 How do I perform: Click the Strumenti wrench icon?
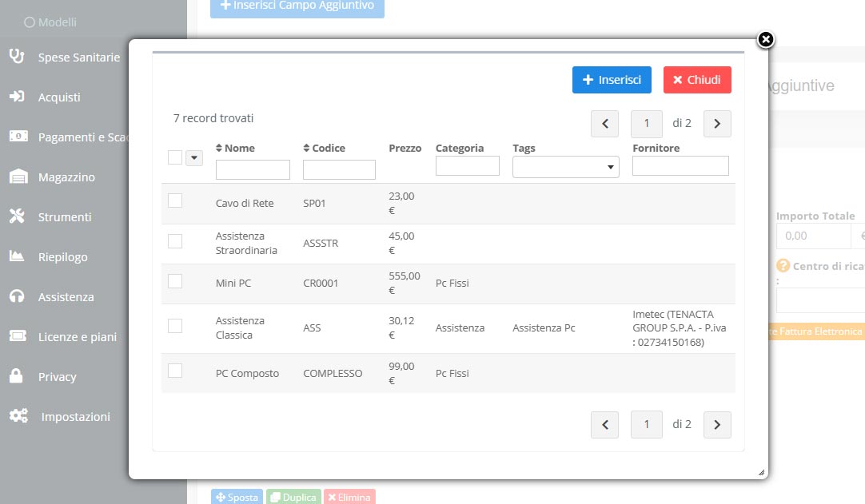[17, 216]
